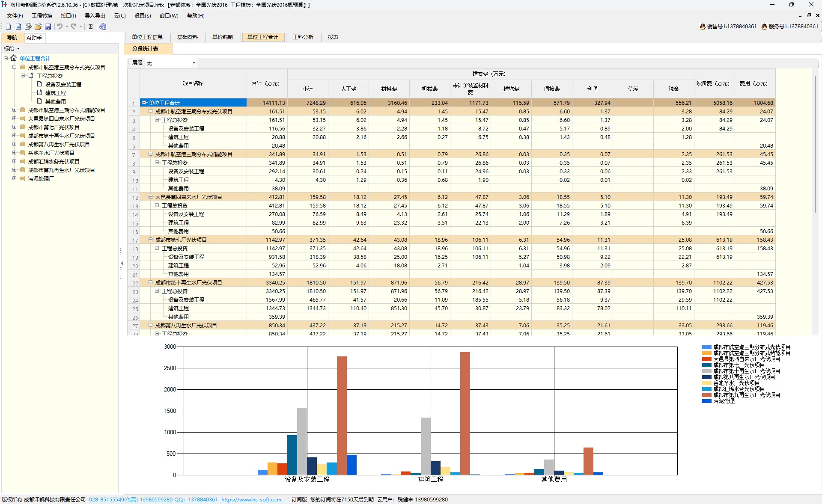
Task: Click the document with magnifier icon
Action: point(28,27)
